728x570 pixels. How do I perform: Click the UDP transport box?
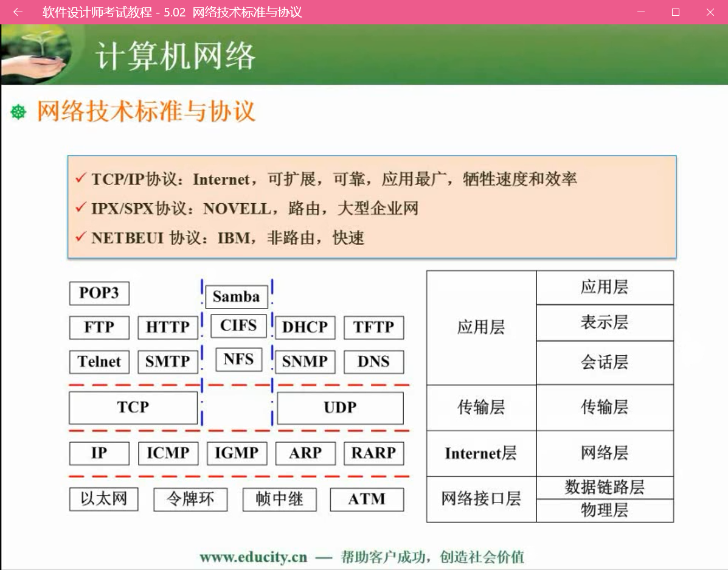tap(340, 408)
